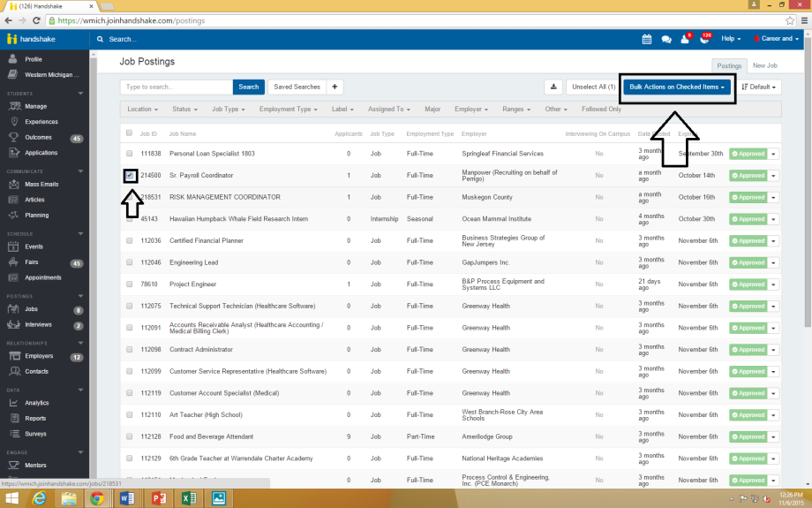812x508 pixels.
Task: Toggle the Followed Only filter
Action: (x=601, y=110)
